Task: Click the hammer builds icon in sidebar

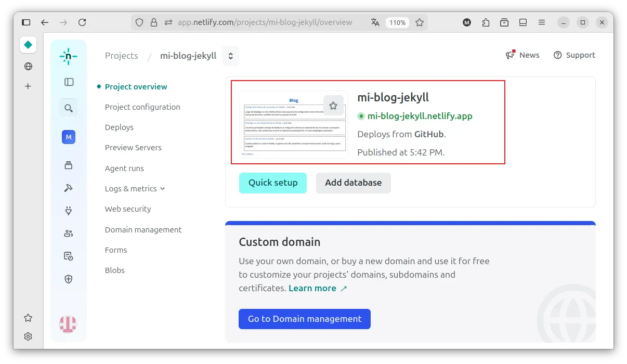Action: click(x=69, y=188)
